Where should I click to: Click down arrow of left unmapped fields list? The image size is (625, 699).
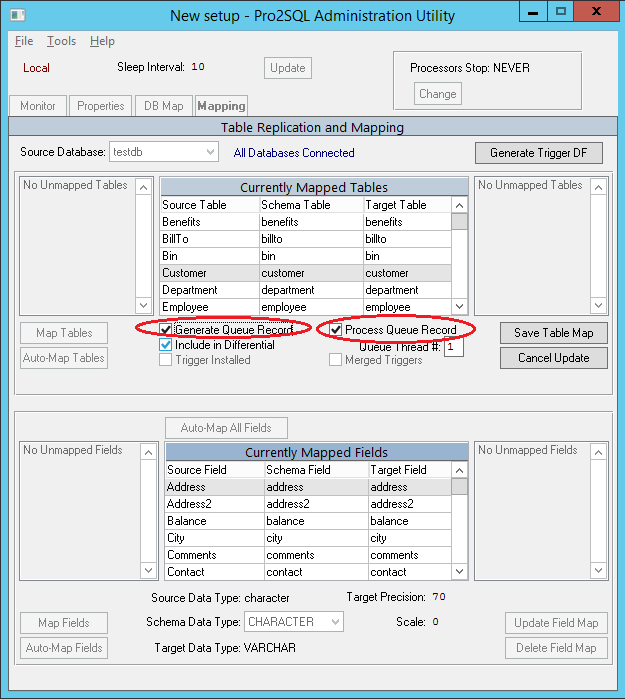click(x=148, y=570)
